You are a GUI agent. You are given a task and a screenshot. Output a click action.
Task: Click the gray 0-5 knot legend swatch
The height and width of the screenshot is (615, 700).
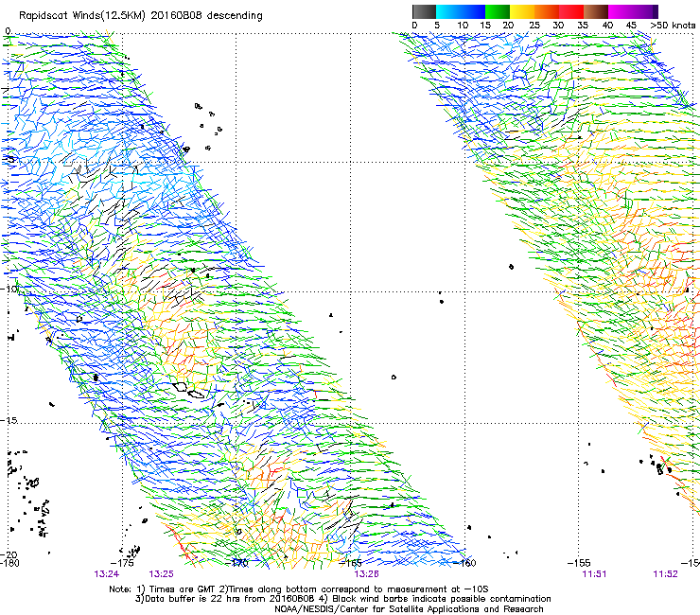pos(424,11)
